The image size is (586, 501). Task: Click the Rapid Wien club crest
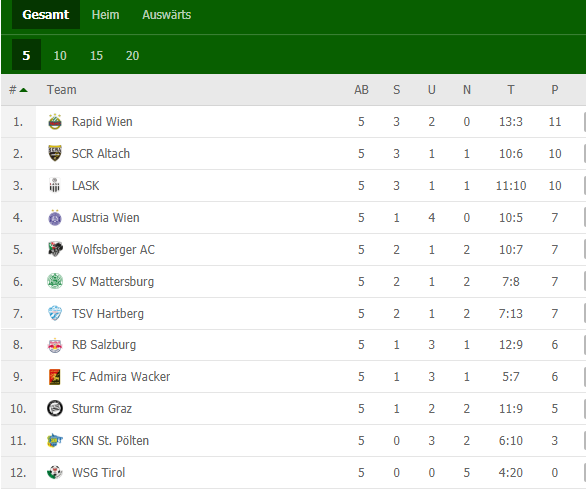tap(55, 122)
